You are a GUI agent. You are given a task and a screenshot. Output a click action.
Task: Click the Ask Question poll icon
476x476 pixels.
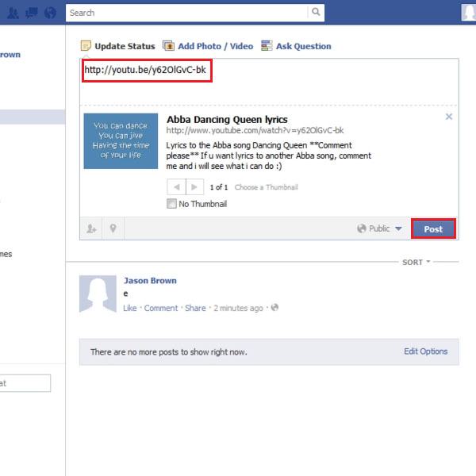pyautogui.click(x=267, y=46)
